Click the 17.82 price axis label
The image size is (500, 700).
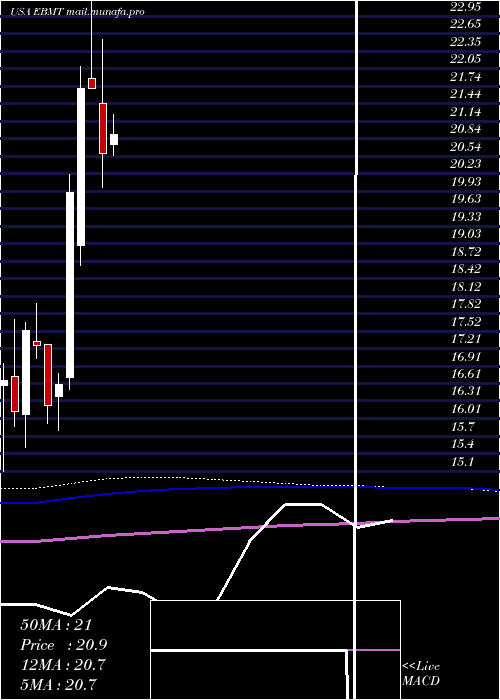click(466, 304)
